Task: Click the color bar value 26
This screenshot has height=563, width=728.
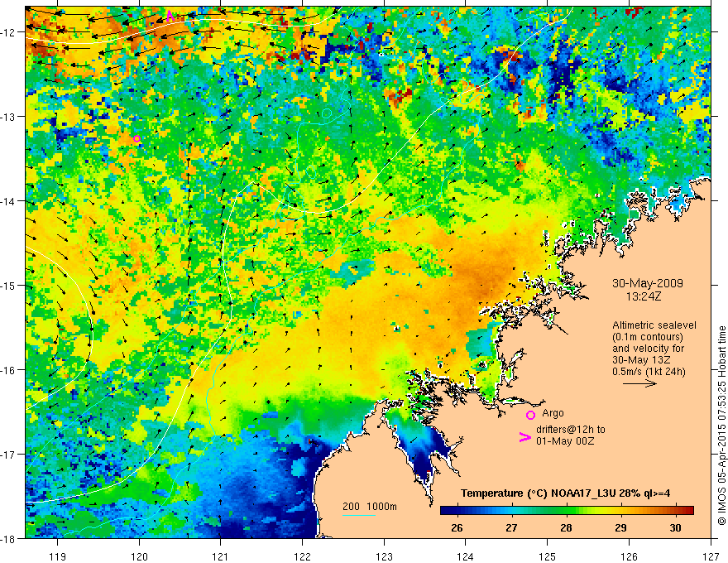Action: coord(457,527)
